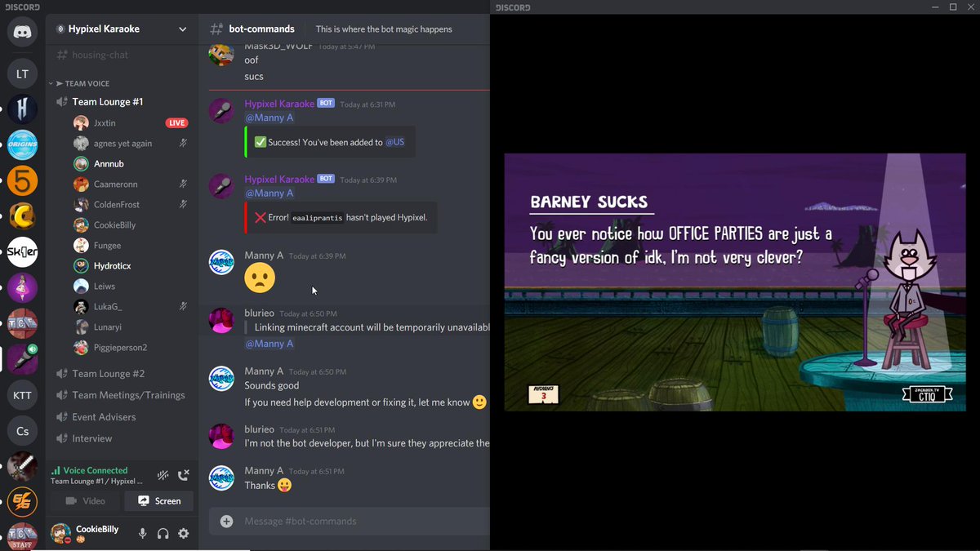Select Event Advisers voice channel

(122, 417)
